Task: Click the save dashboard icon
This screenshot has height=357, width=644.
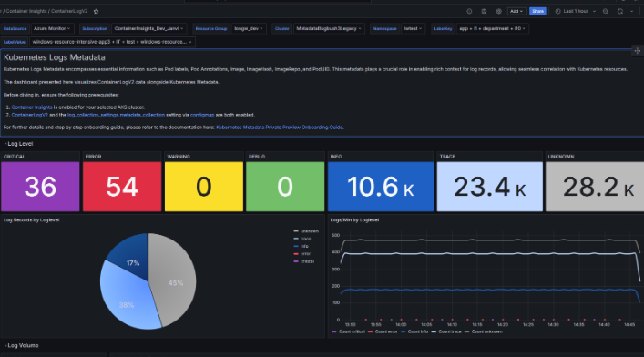Action: 484,12
